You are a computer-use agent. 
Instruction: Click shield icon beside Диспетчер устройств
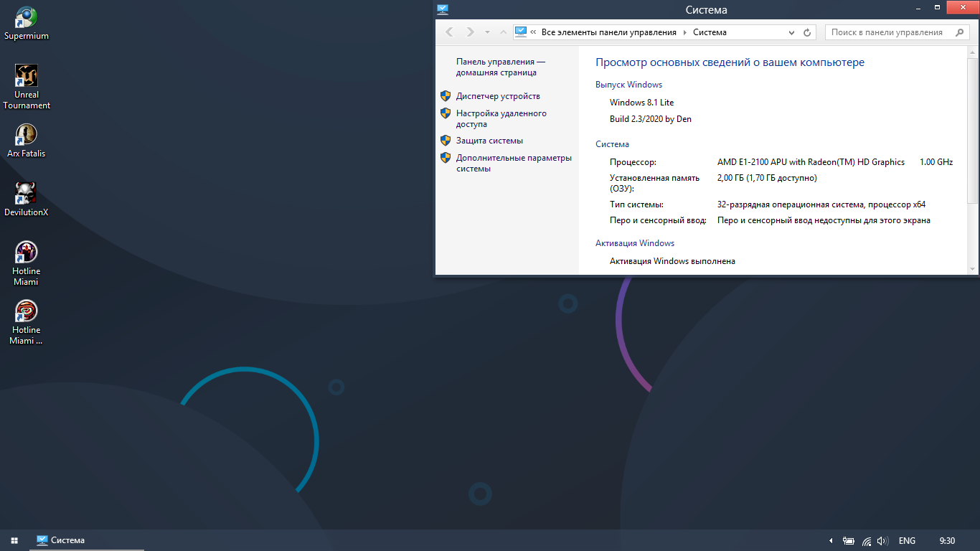tap(446, 96)
